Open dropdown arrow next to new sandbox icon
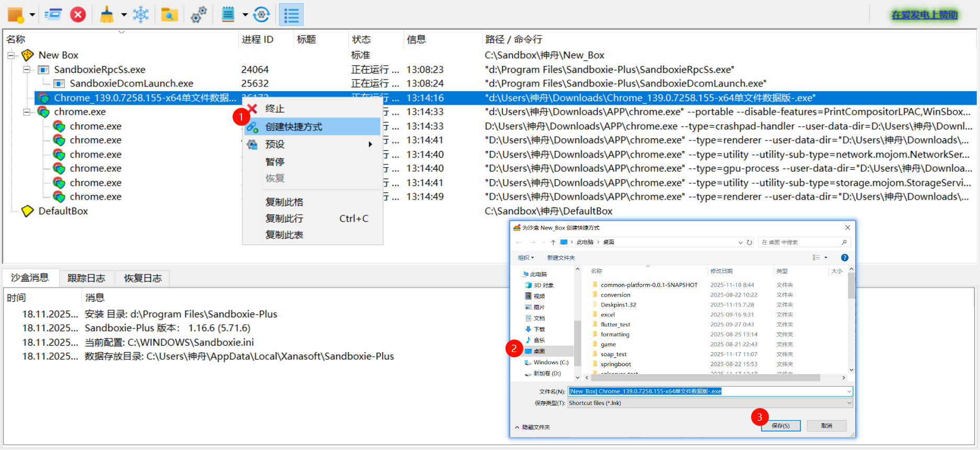 click(x=32, y=15)
